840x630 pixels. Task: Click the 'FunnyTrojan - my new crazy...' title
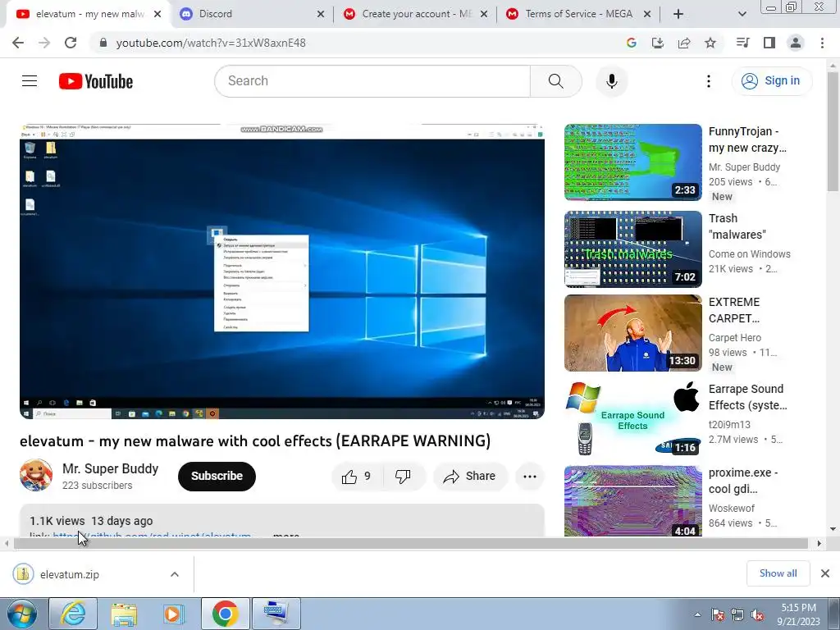click(x=748, y=139)
